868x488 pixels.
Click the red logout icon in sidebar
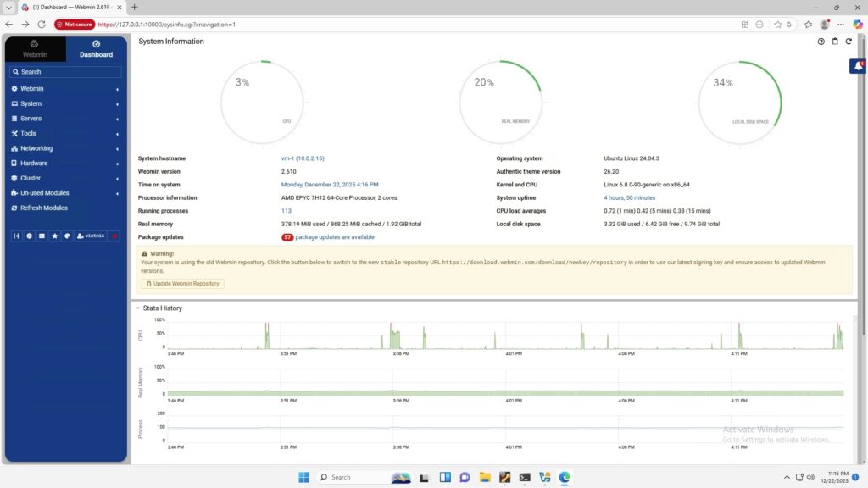114,236
